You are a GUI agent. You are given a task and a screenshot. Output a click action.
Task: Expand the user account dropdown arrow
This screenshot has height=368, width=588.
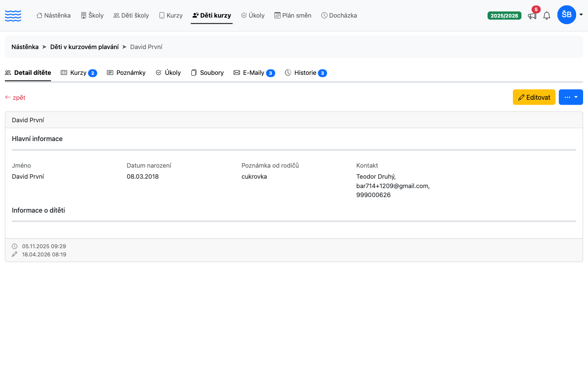click(x=581, y=15)
